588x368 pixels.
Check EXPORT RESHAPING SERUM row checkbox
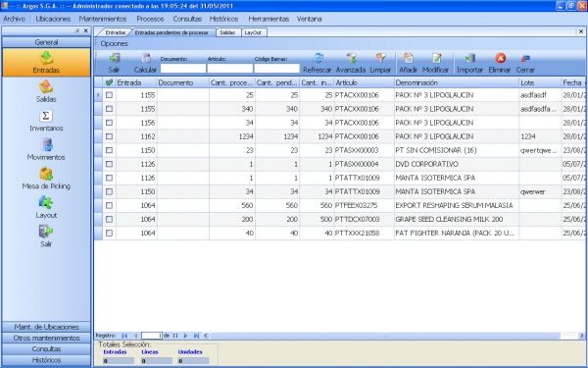click(109, 205)
